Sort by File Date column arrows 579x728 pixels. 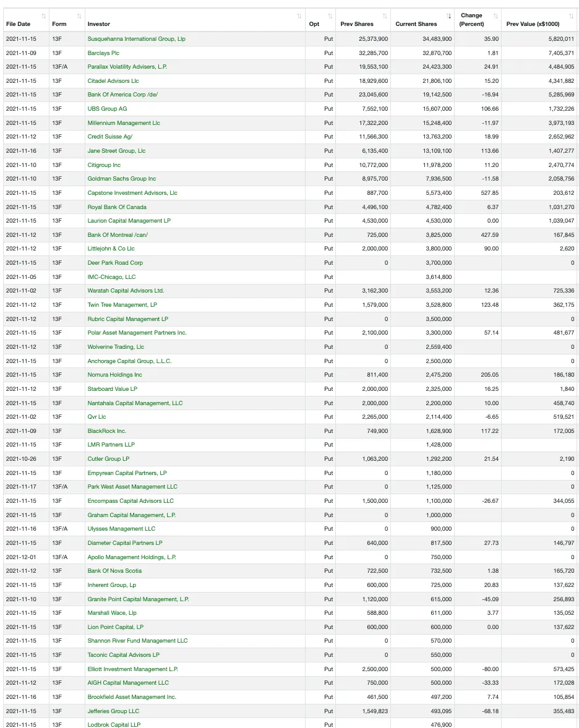coord(44,16)
